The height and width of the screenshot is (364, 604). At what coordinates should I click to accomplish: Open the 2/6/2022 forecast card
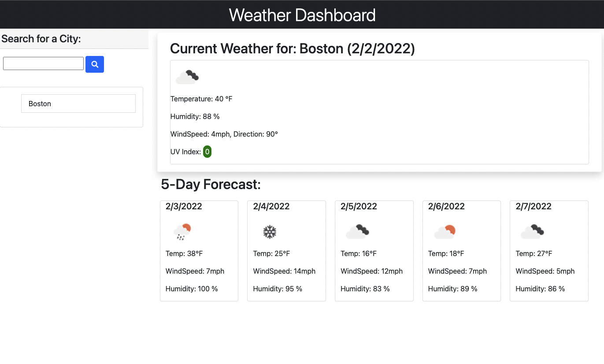coord(461,250)
